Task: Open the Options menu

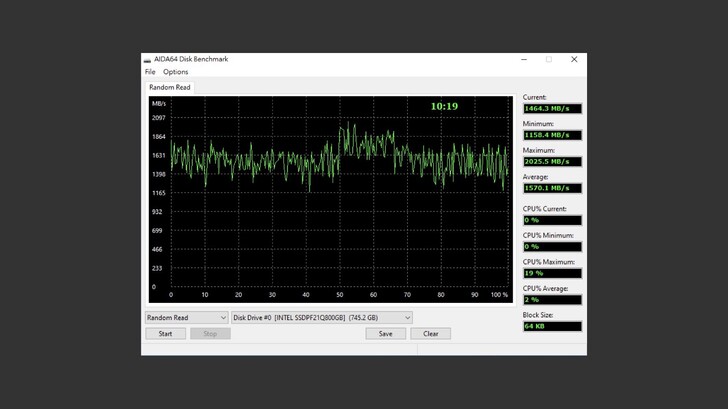Action: coord(175,72)
